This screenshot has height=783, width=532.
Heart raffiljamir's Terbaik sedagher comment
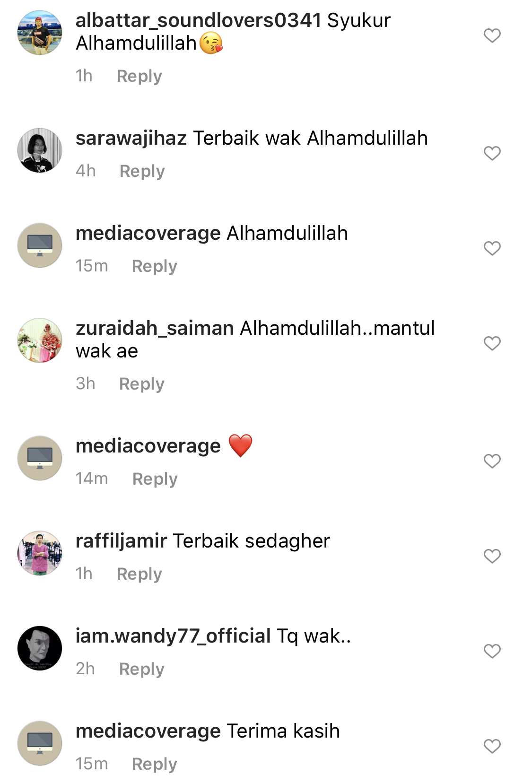492,556
